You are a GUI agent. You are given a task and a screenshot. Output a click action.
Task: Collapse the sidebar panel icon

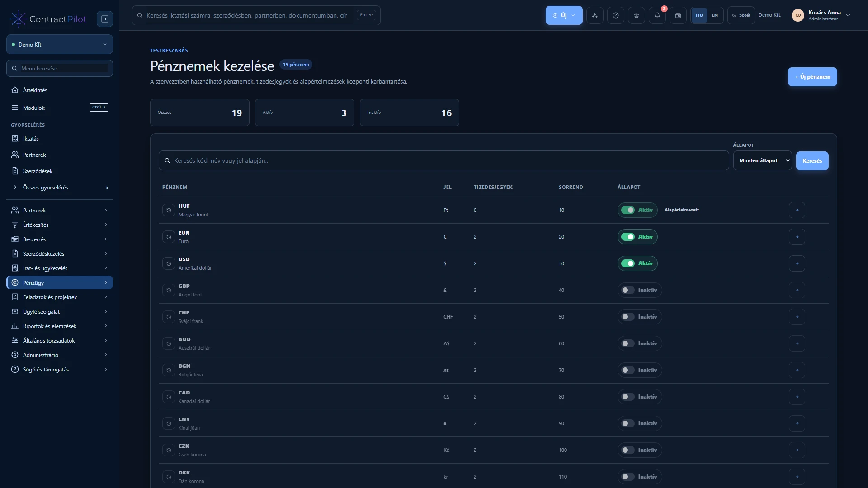click(x=105, y=19)
